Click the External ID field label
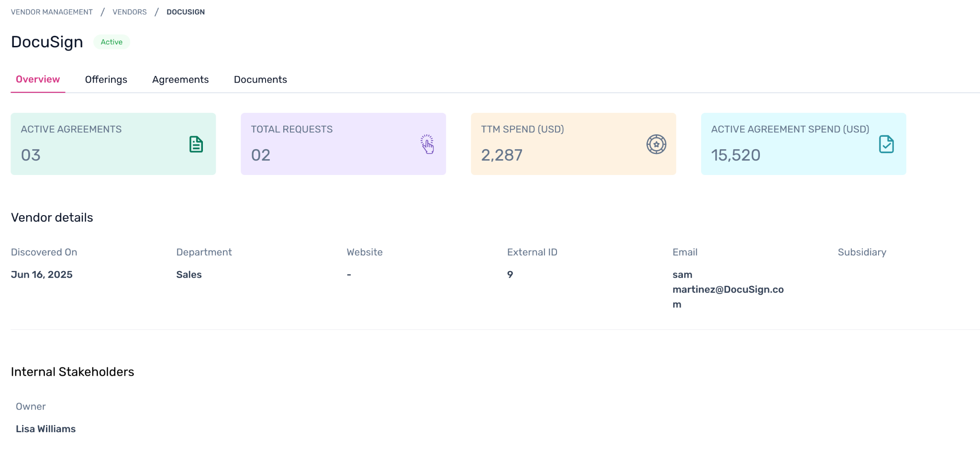Viewport: 980px width, 469px height. click(532, 252)
